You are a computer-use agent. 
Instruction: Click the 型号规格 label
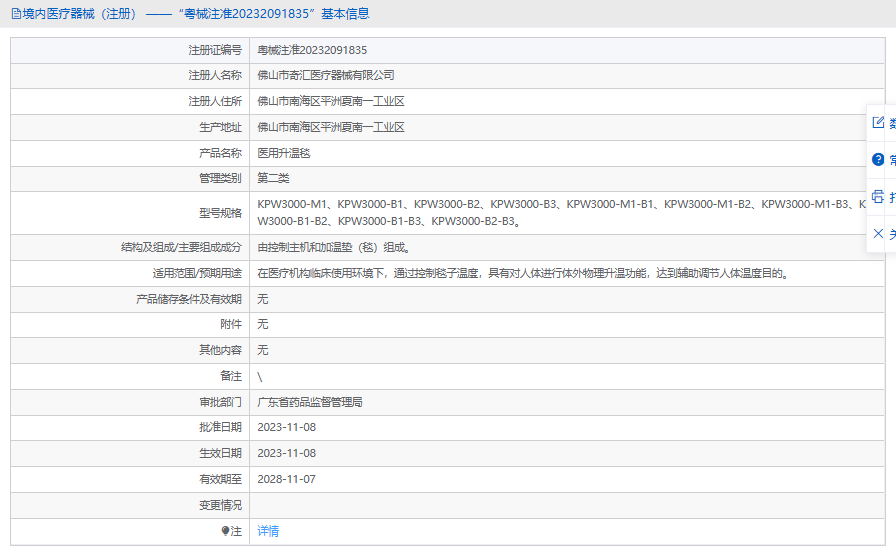[220, 213]
